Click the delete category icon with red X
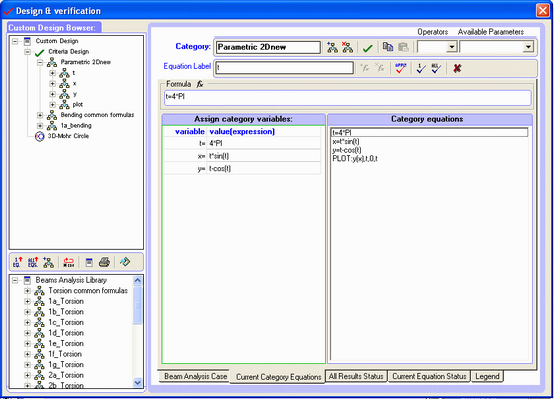This screenshot has height=399, width=554. click(347, 47)
